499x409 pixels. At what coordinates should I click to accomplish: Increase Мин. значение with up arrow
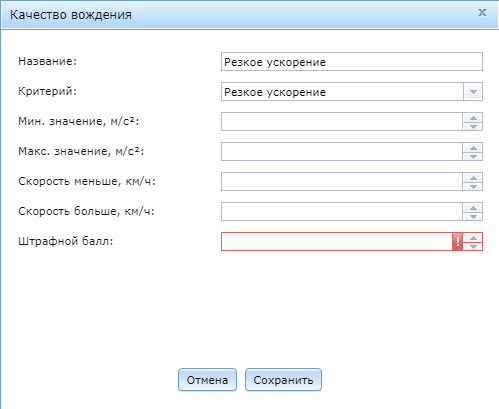click(473, 117)
